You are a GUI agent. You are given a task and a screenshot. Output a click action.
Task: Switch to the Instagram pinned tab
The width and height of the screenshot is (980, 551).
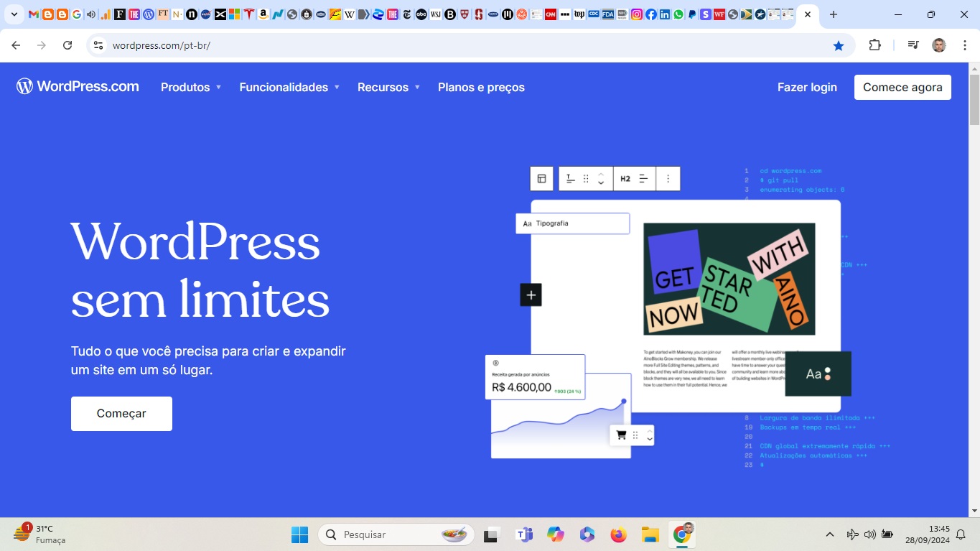pyautogui.click(x=637, y=14)
